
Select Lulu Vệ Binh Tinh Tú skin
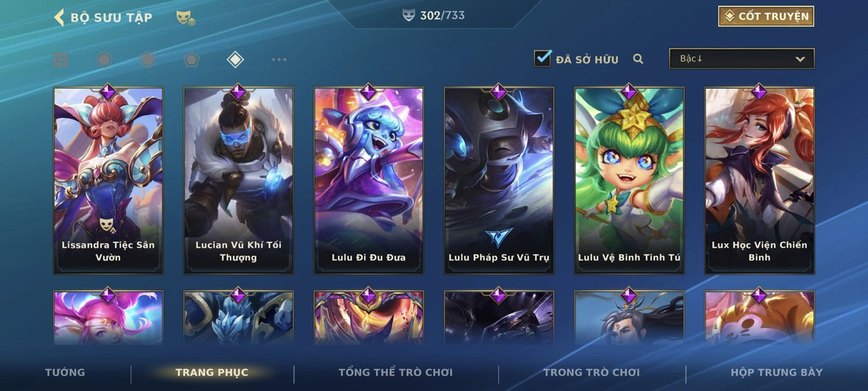click(629, 181)
